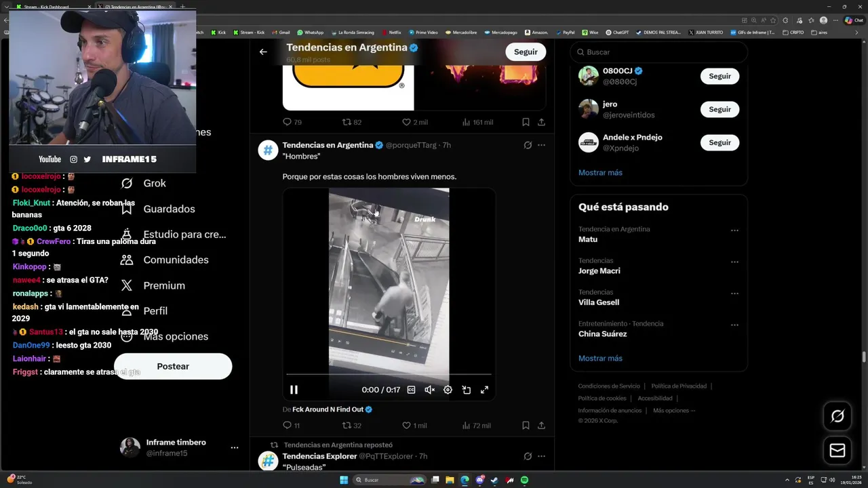
Task: Open the Grok icon on the "Pulseadas" post
Action: (x=528, y=456)
